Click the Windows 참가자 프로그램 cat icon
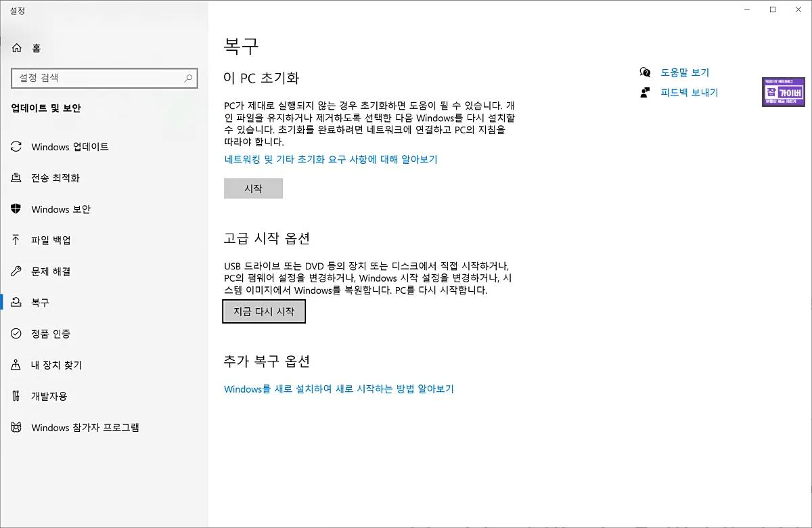 point(17,427)
